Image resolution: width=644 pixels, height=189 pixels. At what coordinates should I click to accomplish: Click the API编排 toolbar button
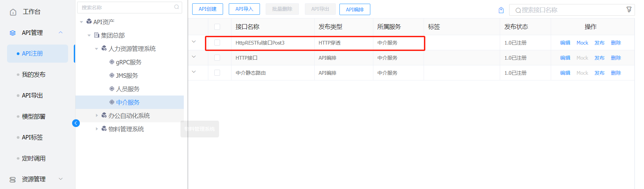tap(355, 9)
